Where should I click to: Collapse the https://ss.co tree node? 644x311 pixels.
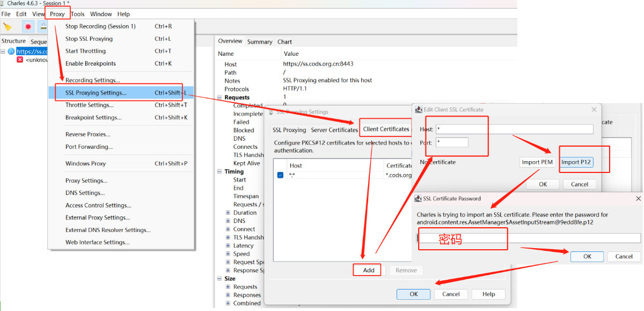(x=3, y=52)
